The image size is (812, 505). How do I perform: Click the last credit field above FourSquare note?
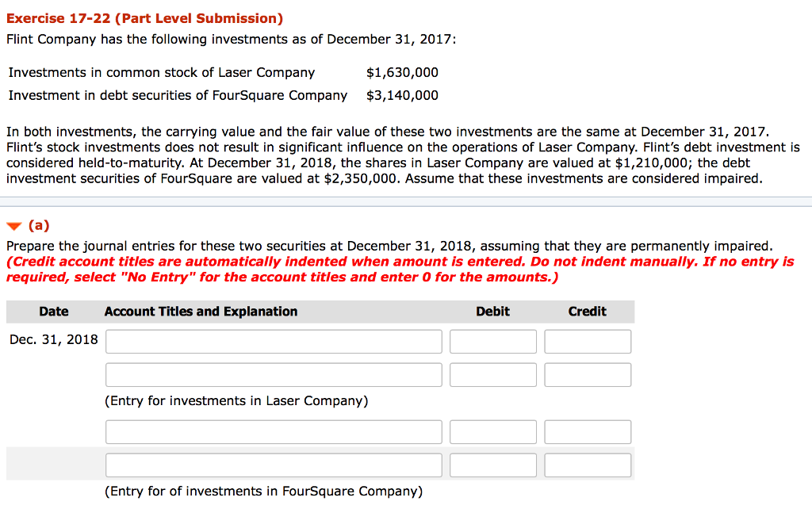click(x=588, y=465)
